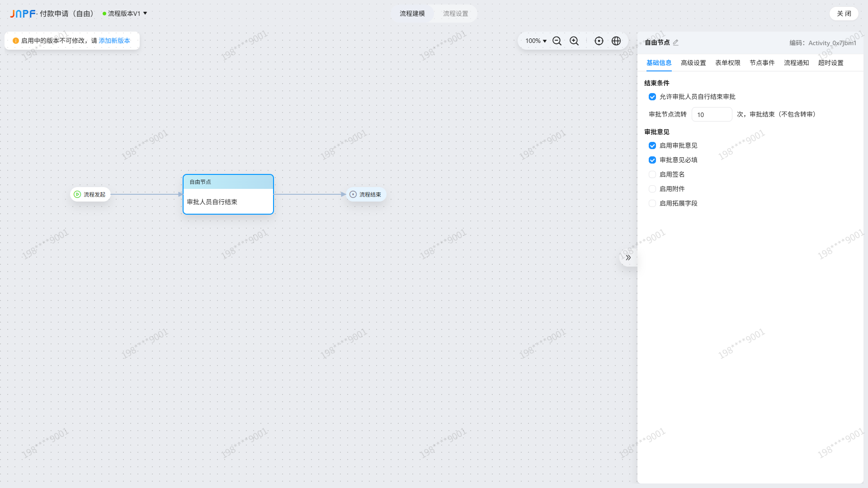This screenshot has height=488, width=868.
Task: Click the 流程发起 start node
Action: pyautogui.click(x=90, y=194)
